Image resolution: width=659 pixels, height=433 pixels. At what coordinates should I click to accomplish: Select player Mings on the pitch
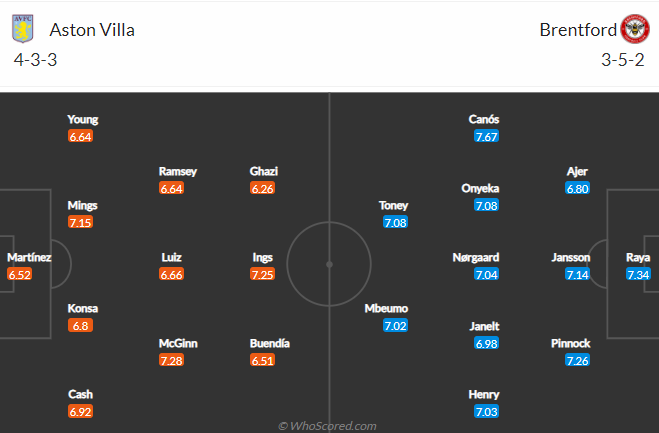point(82,206)
